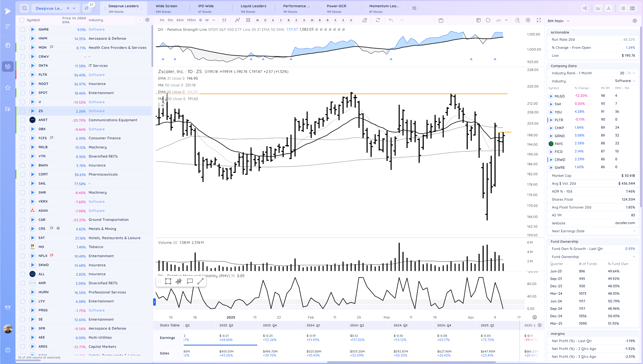Open the favorites star sidebar icon
This screenshot has width=643, height=364.
tap(8, 88)
